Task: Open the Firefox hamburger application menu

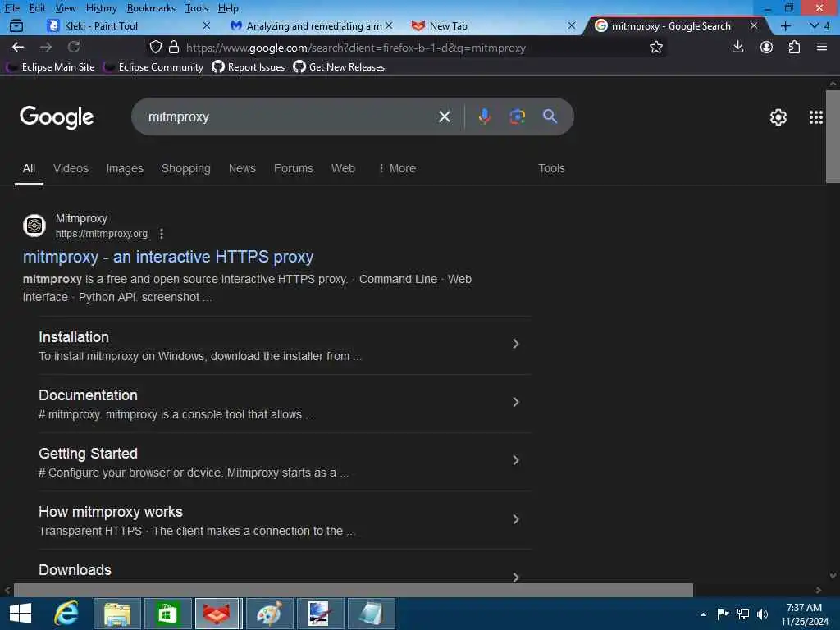Action: pos(822,47)
